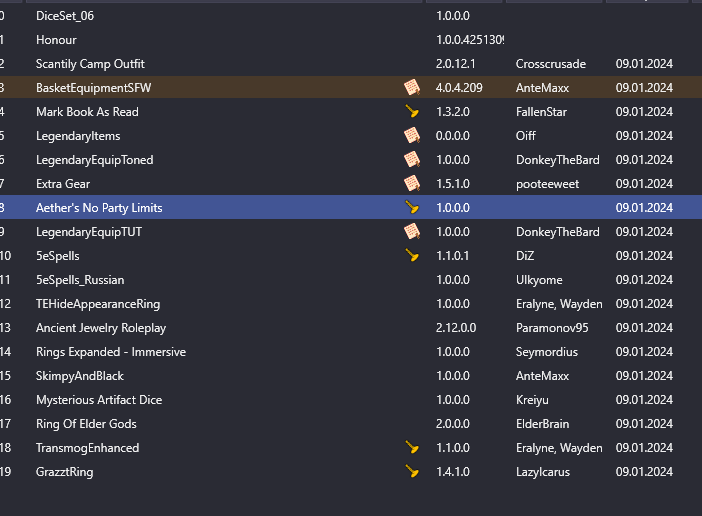Click the sheet icon beside BasketEquipmentSFW
This screenshot has width=702, height=516.
coord(410,88)
